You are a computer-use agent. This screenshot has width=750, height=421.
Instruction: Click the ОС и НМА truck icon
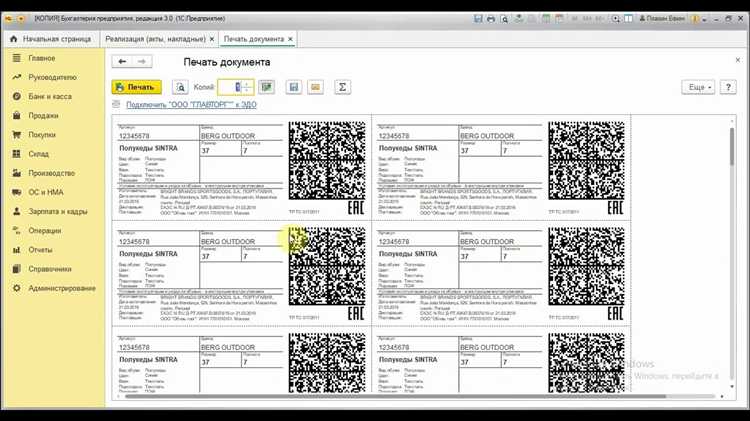(17, 192)
